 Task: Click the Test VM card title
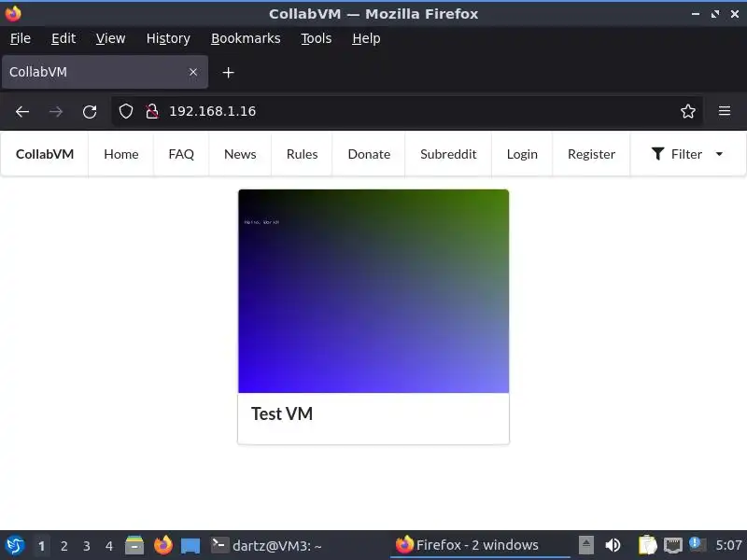pyautogui.click(x=282, y=413)
